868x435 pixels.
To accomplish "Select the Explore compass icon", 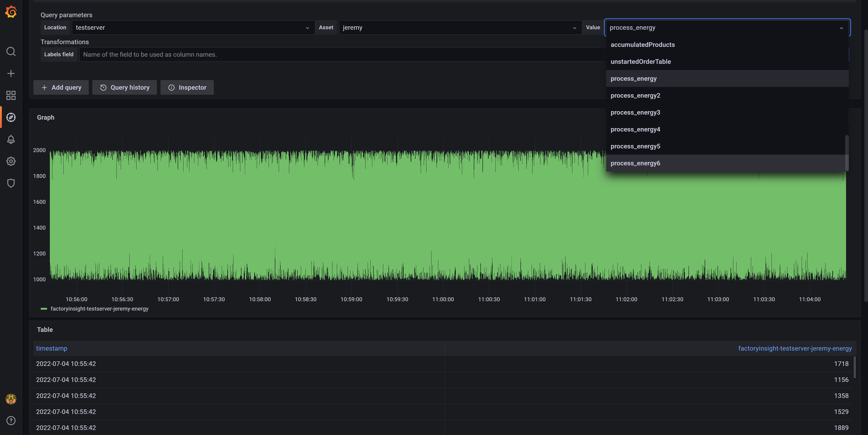I will [x=11, y=117].
